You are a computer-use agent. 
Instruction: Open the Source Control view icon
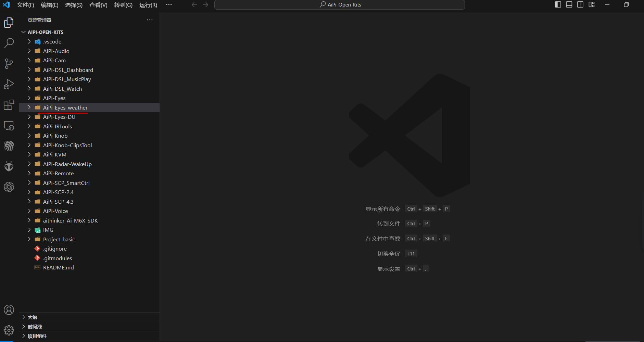(9, 64)
